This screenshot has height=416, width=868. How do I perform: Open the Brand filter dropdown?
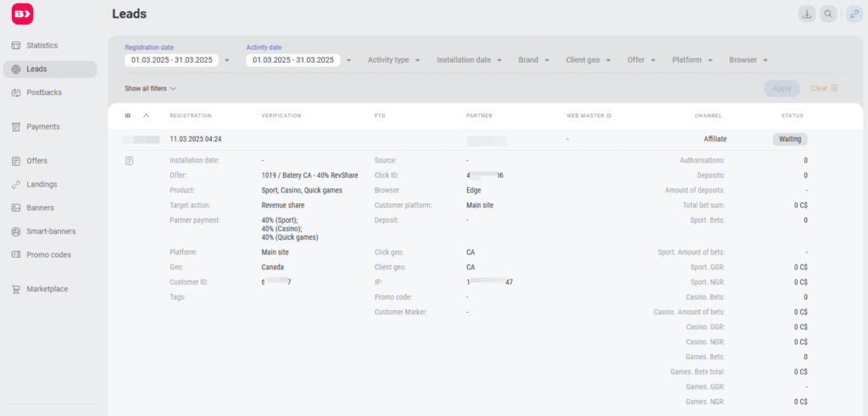click(x=534, y=60)
